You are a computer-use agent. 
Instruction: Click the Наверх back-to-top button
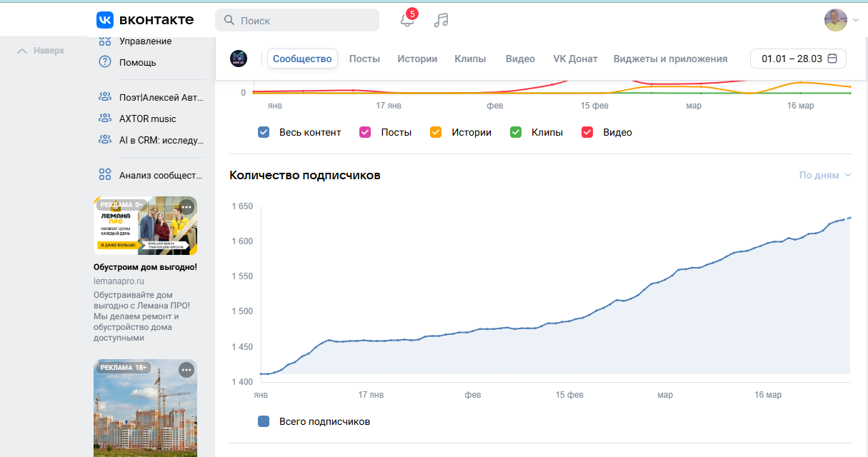(41, 51)
